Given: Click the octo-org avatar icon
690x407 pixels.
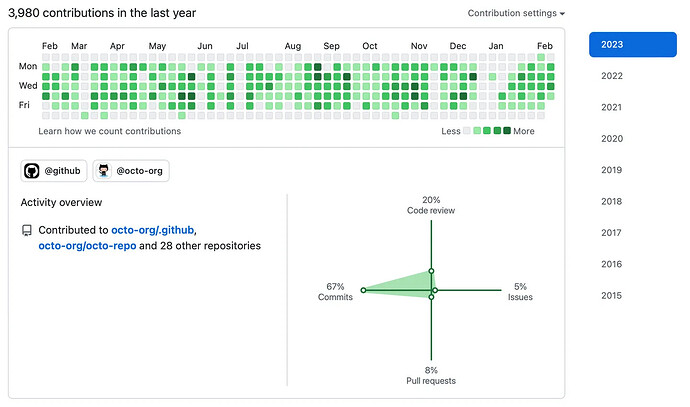Looking at the screenshot, I should [x=104, y=171].
